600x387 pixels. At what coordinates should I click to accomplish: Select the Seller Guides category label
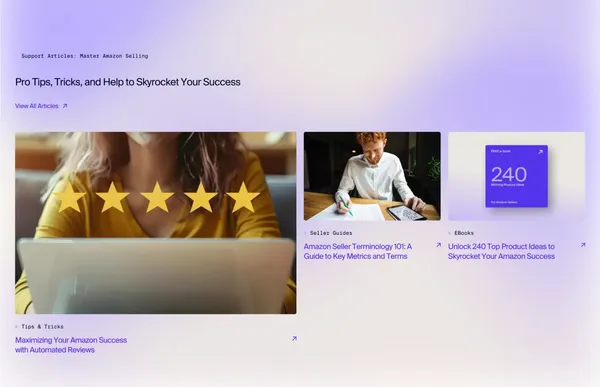331,233
